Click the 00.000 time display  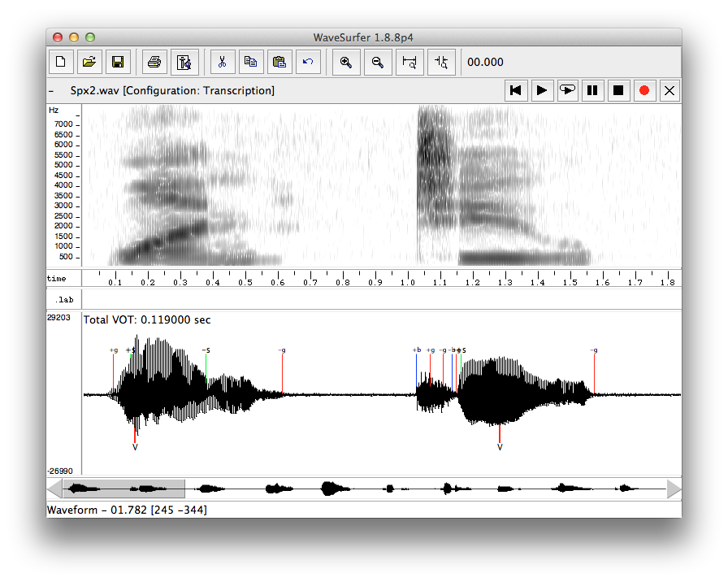(485, 62)
